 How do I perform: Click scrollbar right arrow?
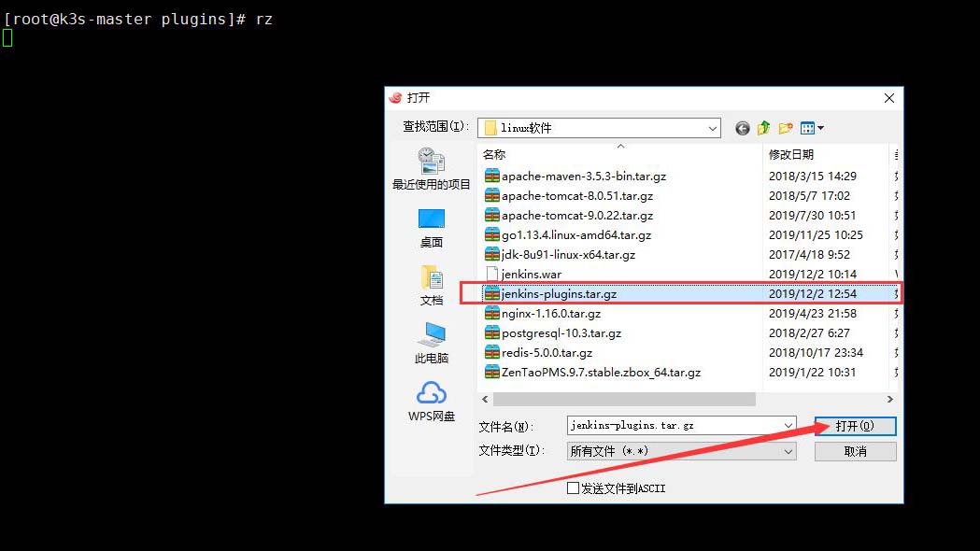890,399
